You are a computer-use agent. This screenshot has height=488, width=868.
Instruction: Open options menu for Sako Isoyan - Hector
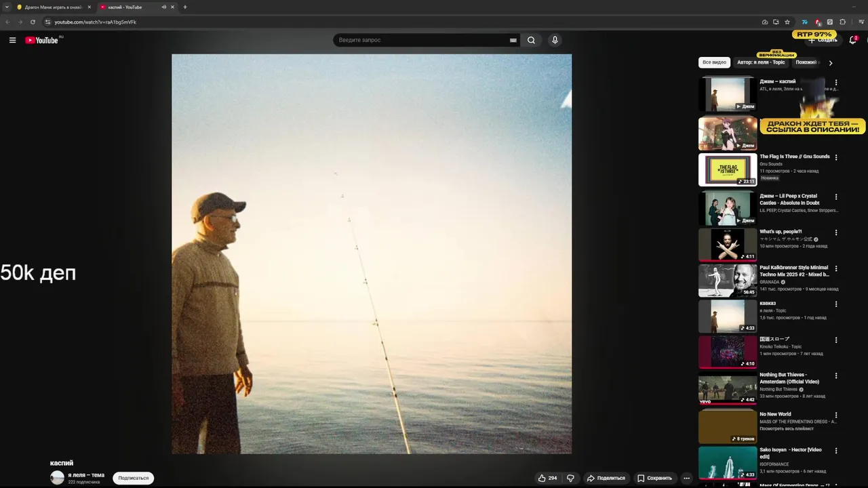tap(836, 451)
